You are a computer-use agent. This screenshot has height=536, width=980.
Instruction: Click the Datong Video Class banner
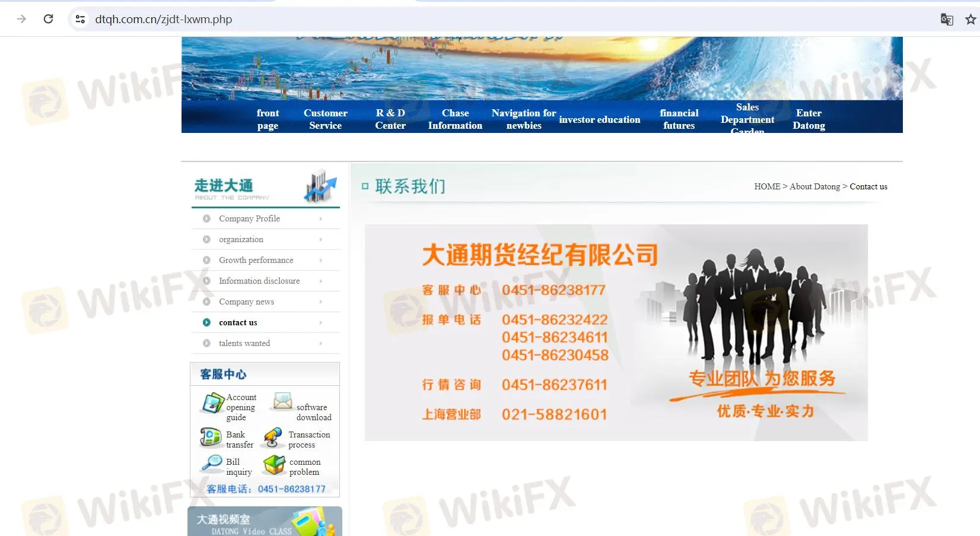(265, 522)
